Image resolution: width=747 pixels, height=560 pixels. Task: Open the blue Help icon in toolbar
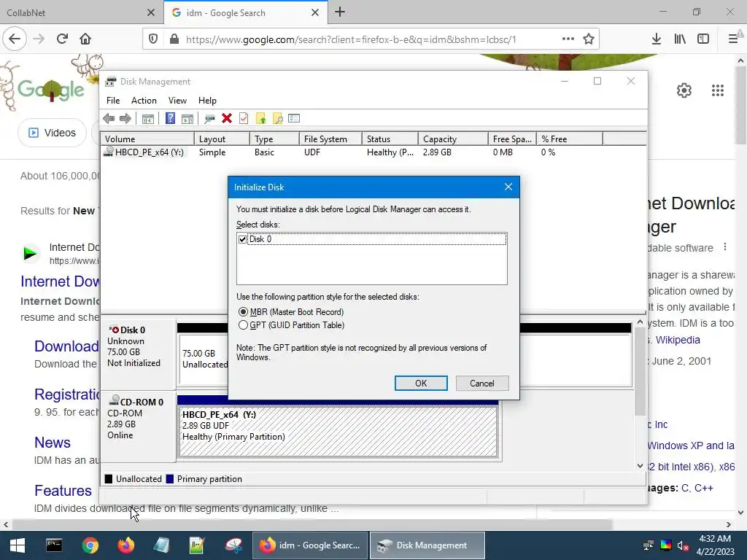coord(170,119)
